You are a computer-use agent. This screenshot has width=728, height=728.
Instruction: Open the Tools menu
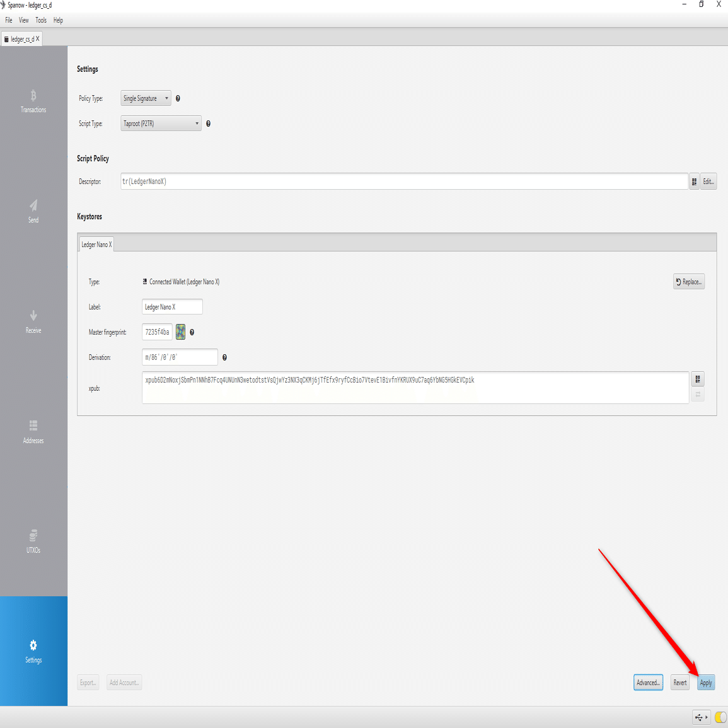41,20
